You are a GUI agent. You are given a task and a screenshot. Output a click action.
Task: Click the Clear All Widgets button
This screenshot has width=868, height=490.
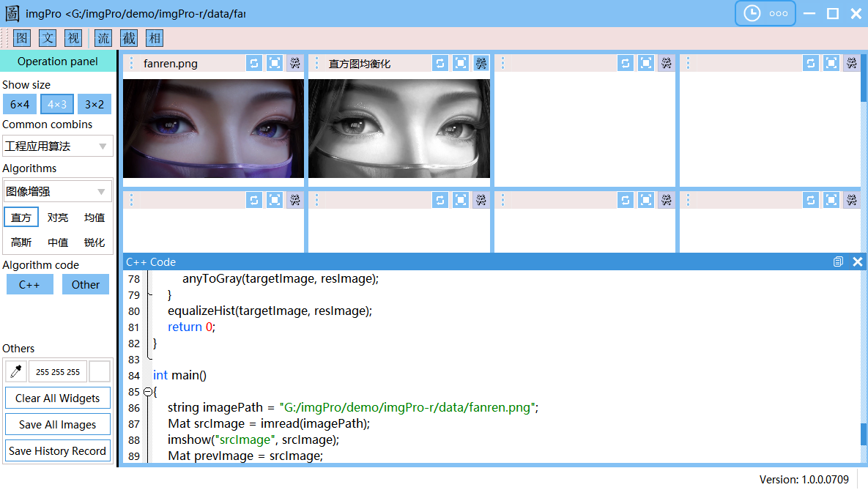57,398
